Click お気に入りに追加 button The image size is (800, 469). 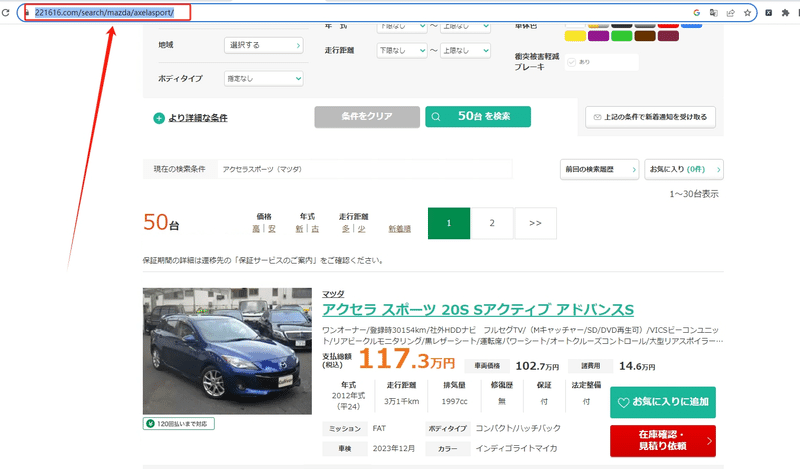coord(663,402)
